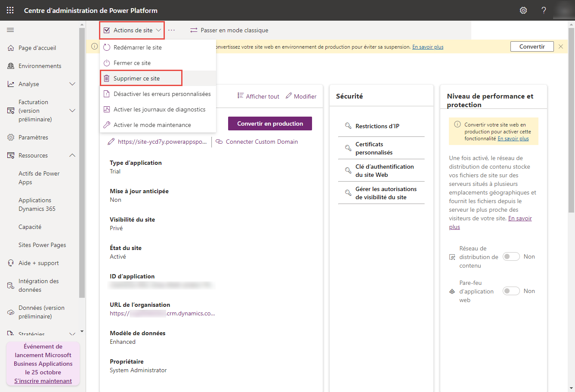Open the En savoir plus banner link
Image resolution: width=575 pixels, height=392 pixels.
(x=428, y=47)
